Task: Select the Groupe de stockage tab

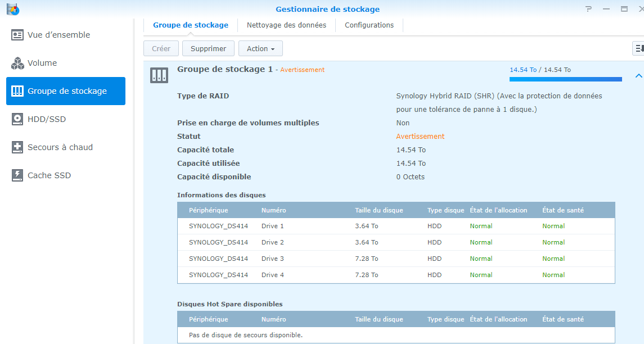Action: [191, 25]
